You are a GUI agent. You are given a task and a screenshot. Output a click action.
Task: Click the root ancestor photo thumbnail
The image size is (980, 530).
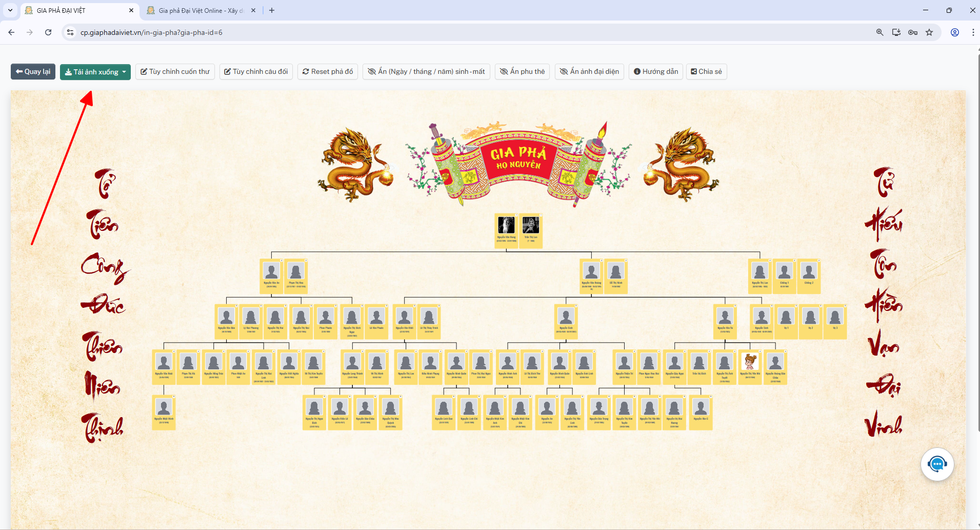click(506, 225)
